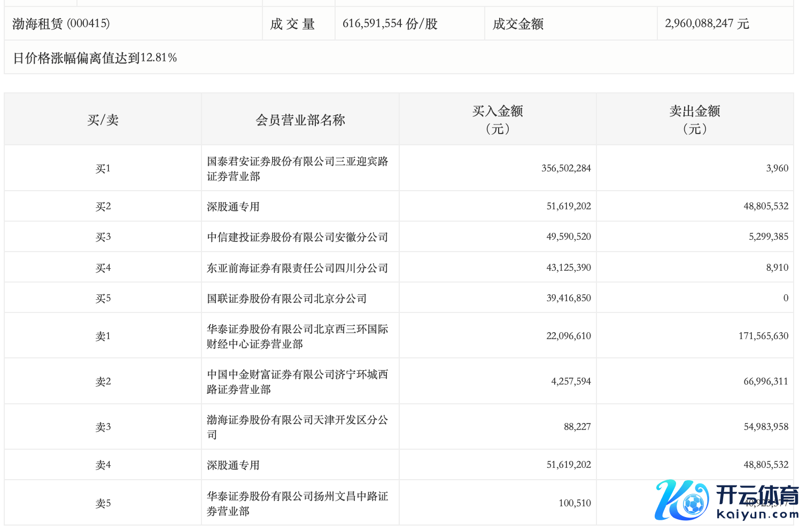
Task: Select the 成交量 value 616,591,554 份/股
Action: 390,24
